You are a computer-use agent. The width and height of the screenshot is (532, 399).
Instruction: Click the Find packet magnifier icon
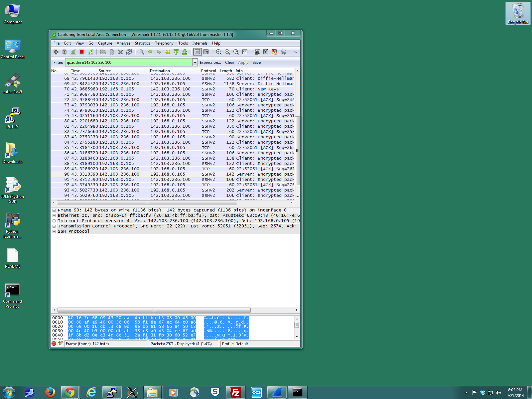[142, 52]
